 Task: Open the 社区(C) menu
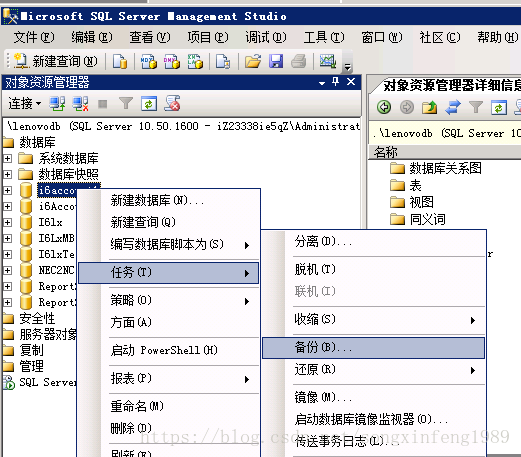440,37
